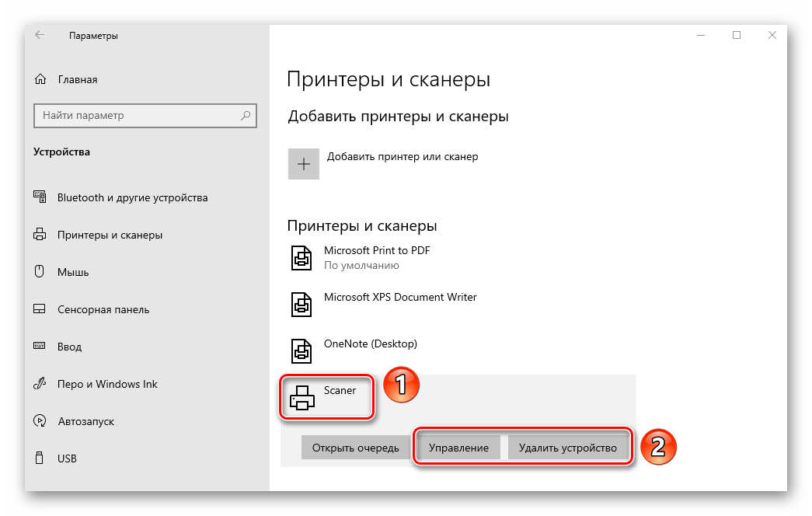Go back using the back arrow
Image resolution: width=812 pixels, height=516 pixels.
click(x=40, y=35)
